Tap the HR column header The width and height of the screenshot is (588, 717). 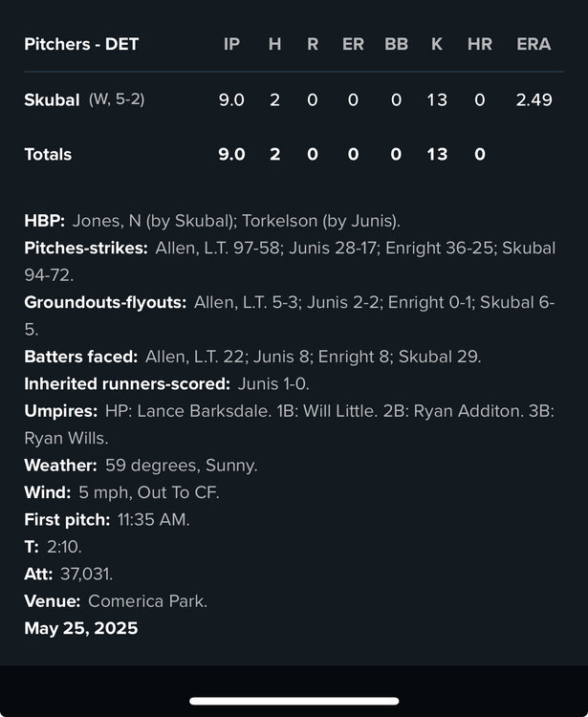479,44
